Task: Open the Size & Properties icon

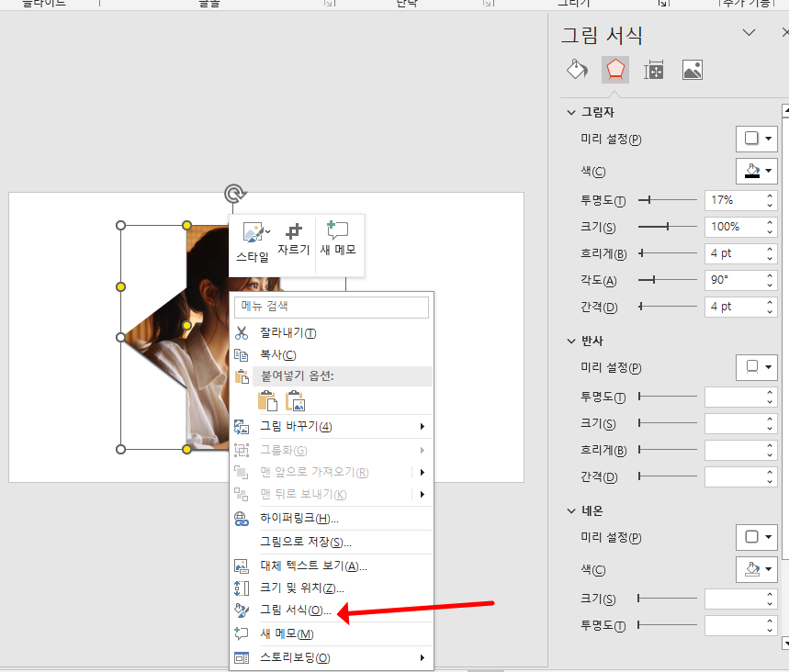Action: click(x=653, y=69)
